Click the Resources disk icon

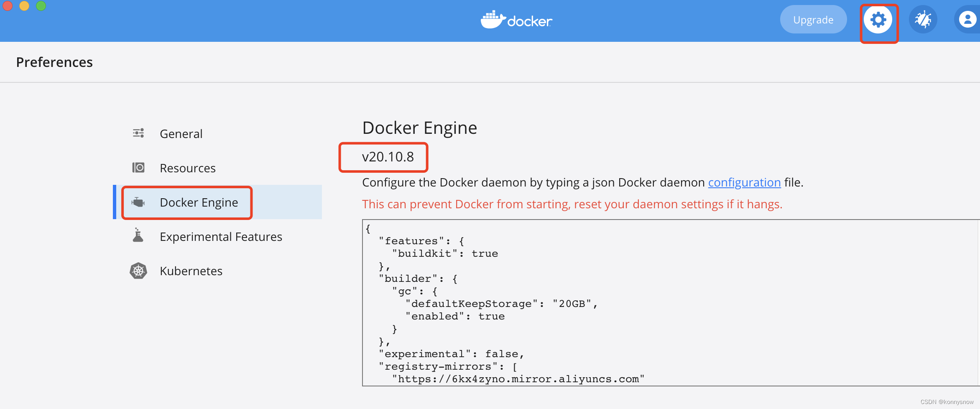(138, 168)
